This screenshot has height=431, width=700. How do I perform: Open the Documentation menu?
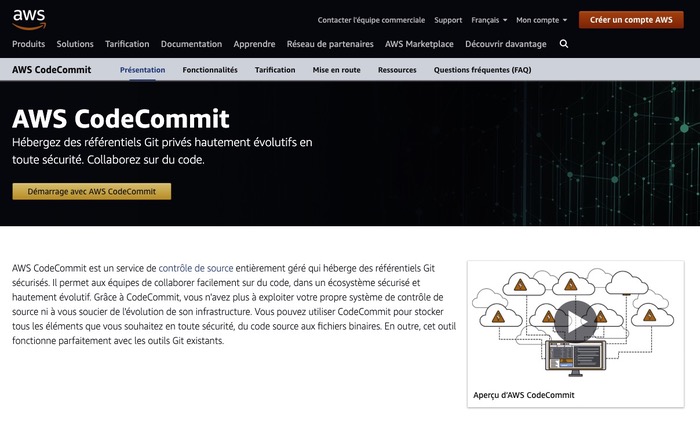tap(192, 44)
